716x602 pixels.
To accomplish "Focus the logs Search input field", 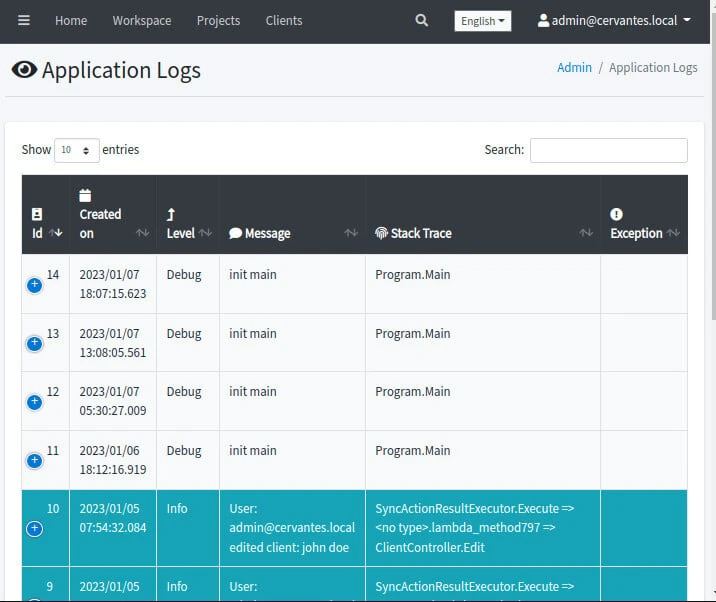I will tap(608, 150).
